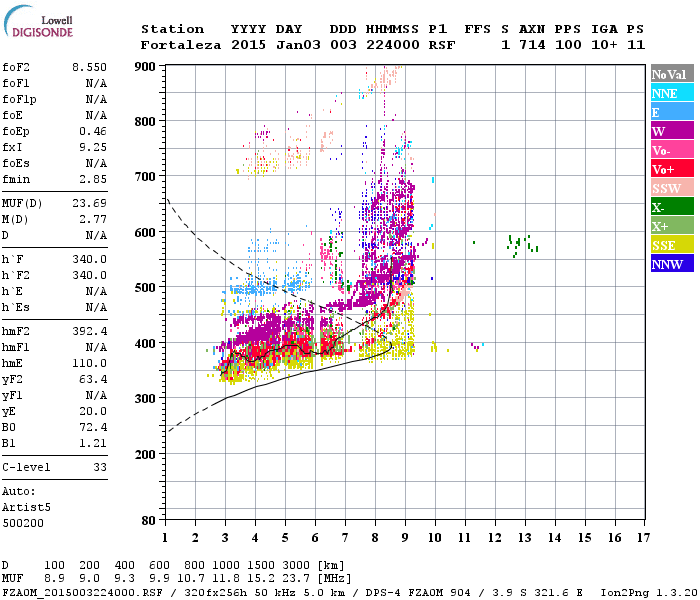Click the B0 value 72.4
The width and height of the screenshot is (700, 600).
pyautogui.click(x=93, y=428)
